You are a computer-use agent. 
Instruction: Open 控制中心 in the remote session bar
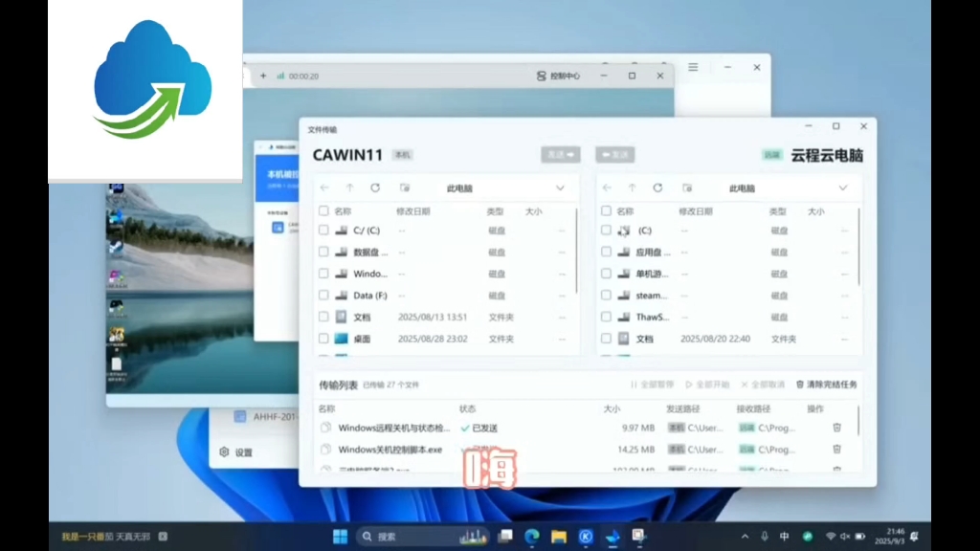558,76
